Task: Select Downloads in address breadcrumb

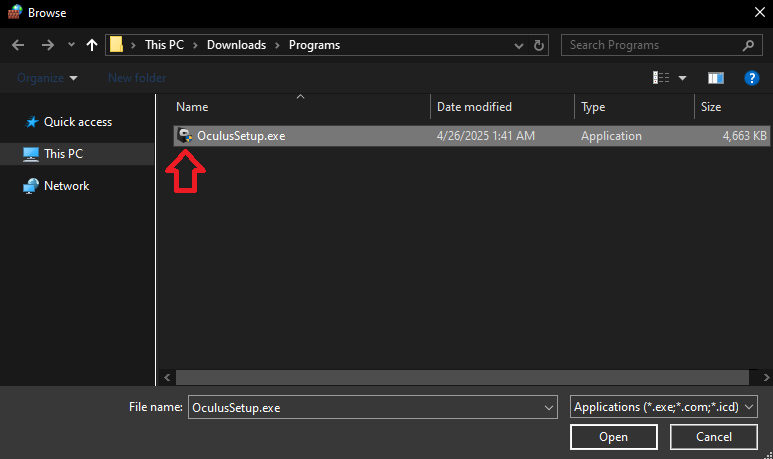Action: click(236, 45)
